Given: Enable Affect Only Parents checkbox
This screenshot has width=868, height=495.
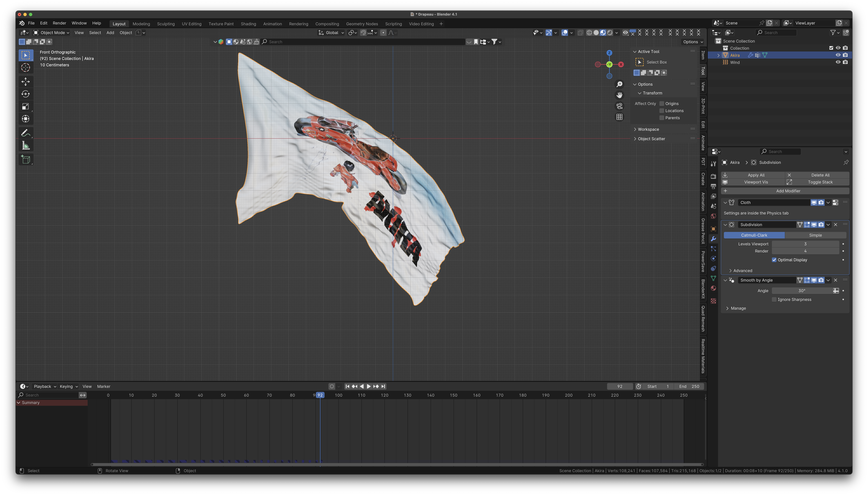Looking at the screenshot, I should (662, 118).
